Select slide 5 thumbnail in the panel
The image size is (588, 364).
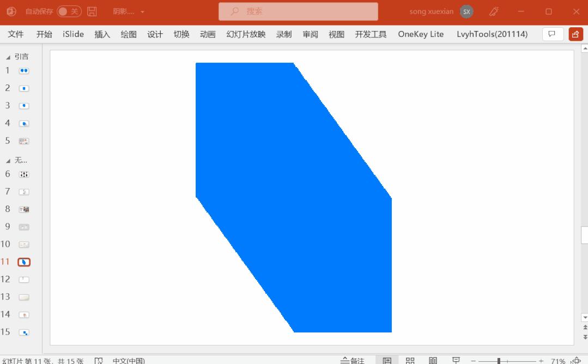[x=23, y=140]
